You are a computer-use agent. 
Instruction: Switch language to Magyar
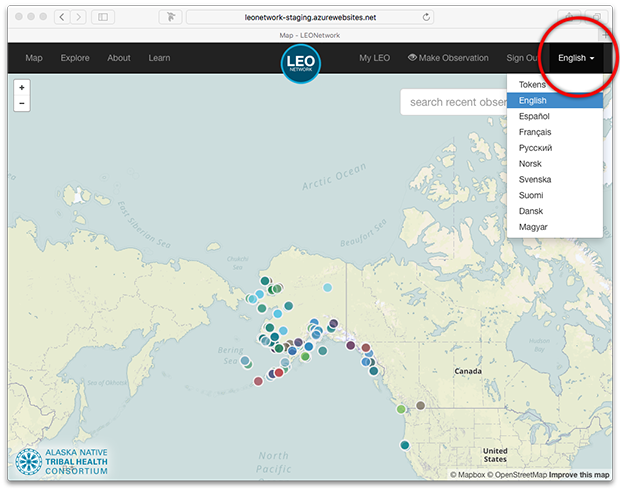[x=533, y=227]
